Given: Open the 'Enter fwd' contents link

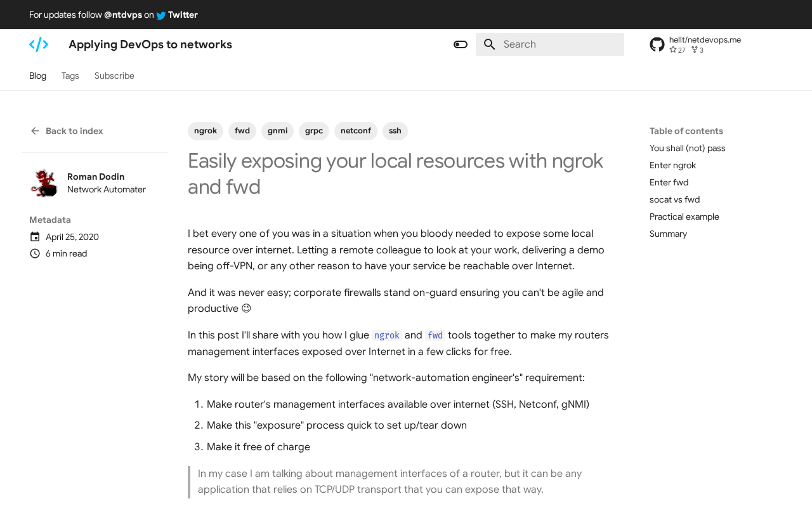Looking at the screenshot, I should tap(669, 181).
